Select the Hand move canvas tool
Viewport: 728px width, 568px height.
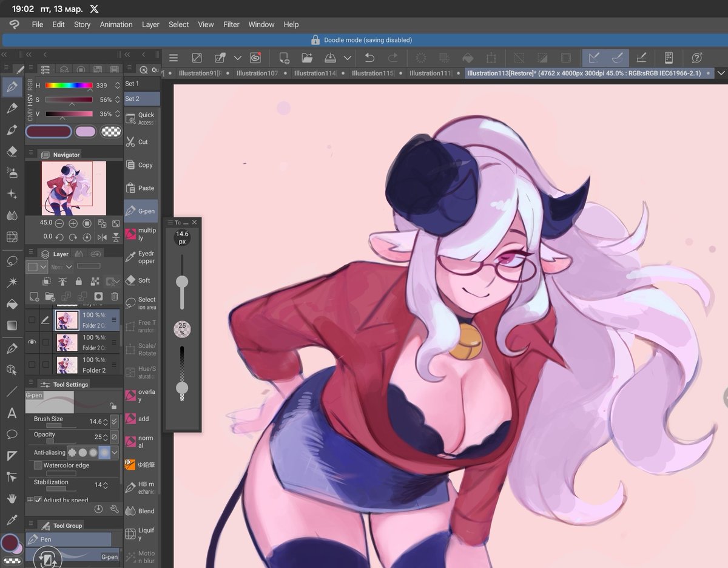pyautogui.click(x=12, y=498)
